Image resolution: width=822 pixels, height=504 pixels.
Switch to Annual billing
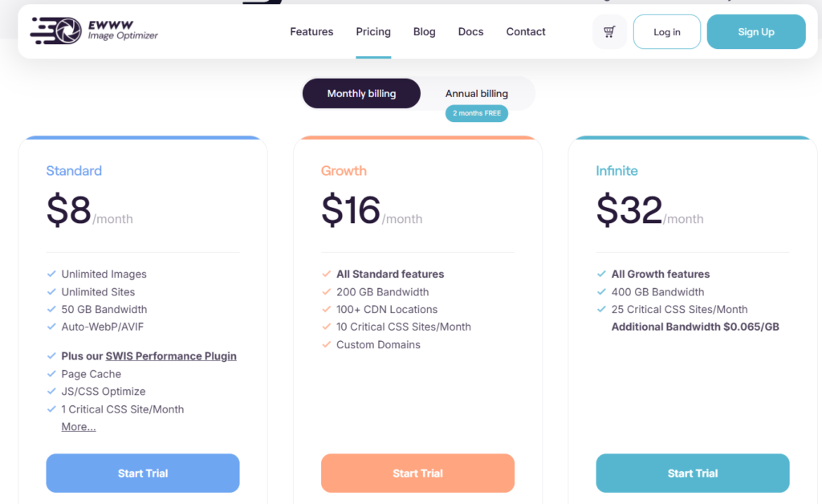(x=477, y=94)
